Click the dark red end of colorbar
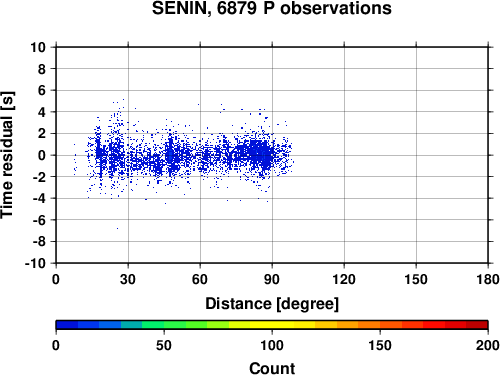This screenshot has height=375, width=500. pos(477,325)
